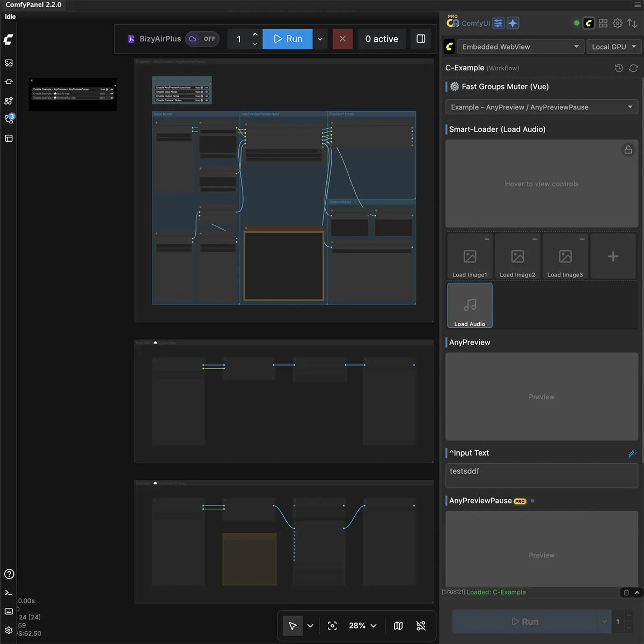The image size is (644, 644).
Task: Select the Load Image1 slot
Action: 470,257
